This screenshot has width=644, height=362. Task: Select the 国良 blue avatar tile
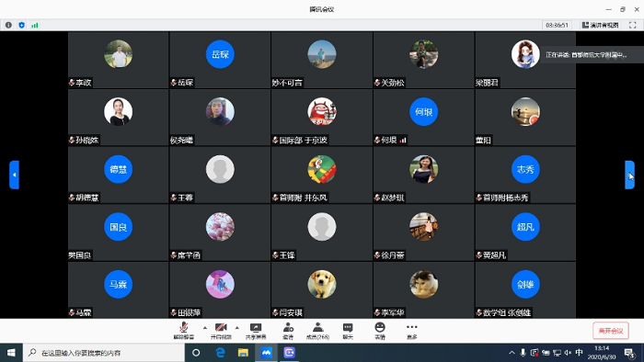[119, 227]
